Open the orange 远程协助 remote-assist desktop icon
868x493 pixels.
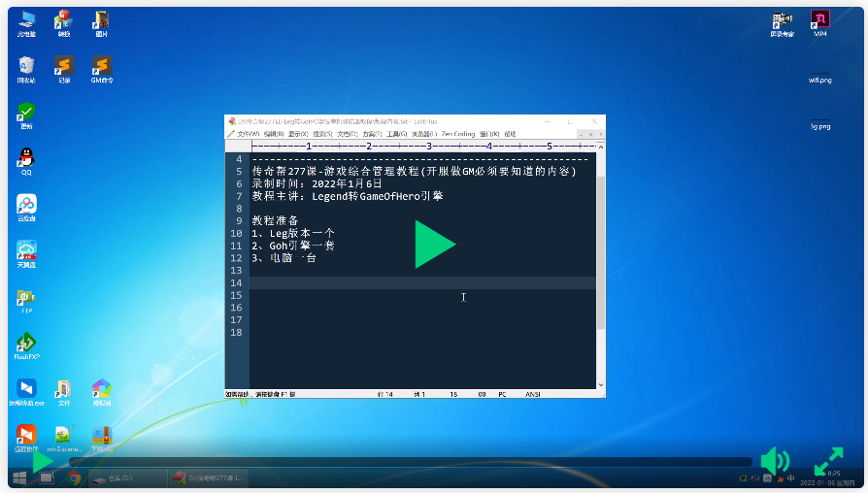click(x=26, y=439)
